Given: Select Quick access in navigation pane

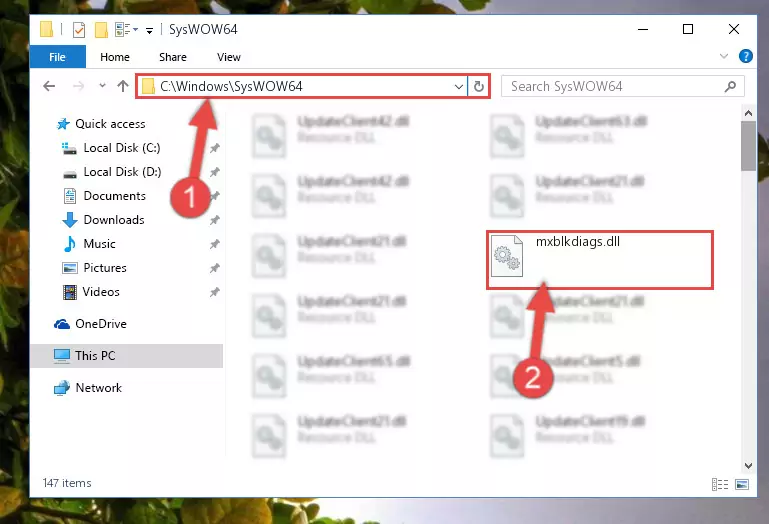Looking at the screenshot, I should pos(110,124).
